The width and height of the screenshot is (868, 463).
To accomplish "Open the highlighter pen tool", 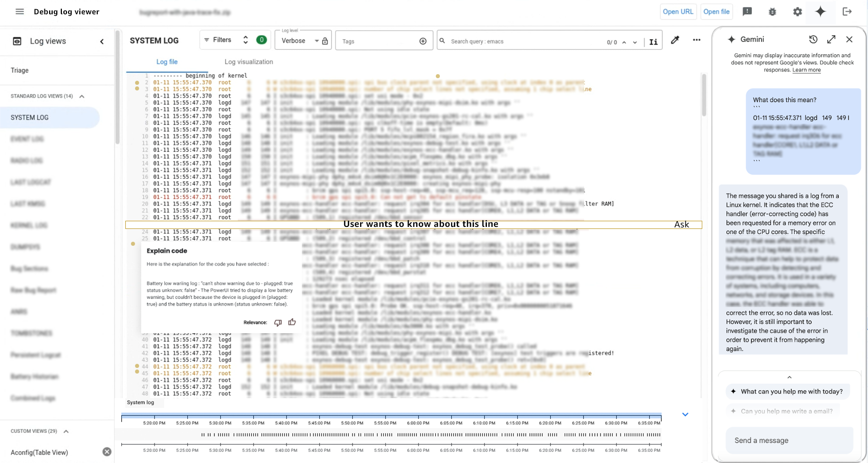I will [675, 40].
